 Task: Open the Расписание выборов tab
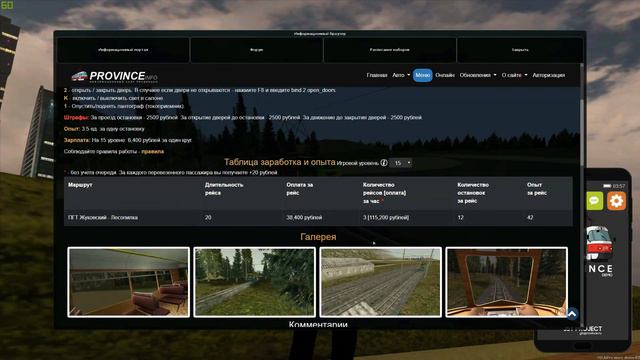pos(389,50)
